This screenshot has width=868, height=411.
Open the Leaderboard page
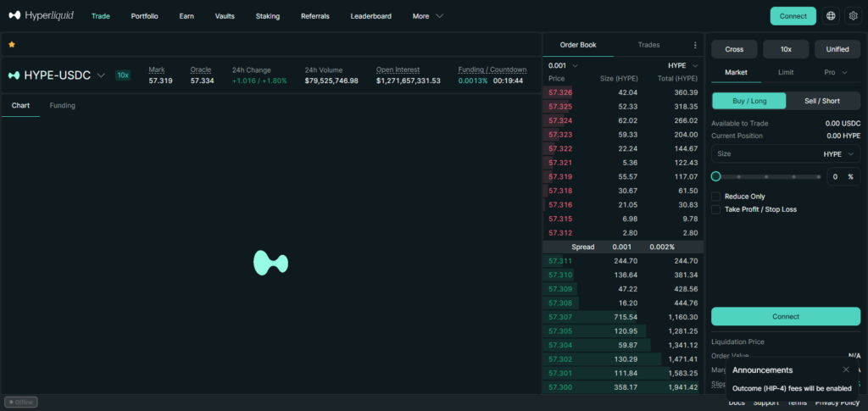pyautogui.click(x=371, y=16)
